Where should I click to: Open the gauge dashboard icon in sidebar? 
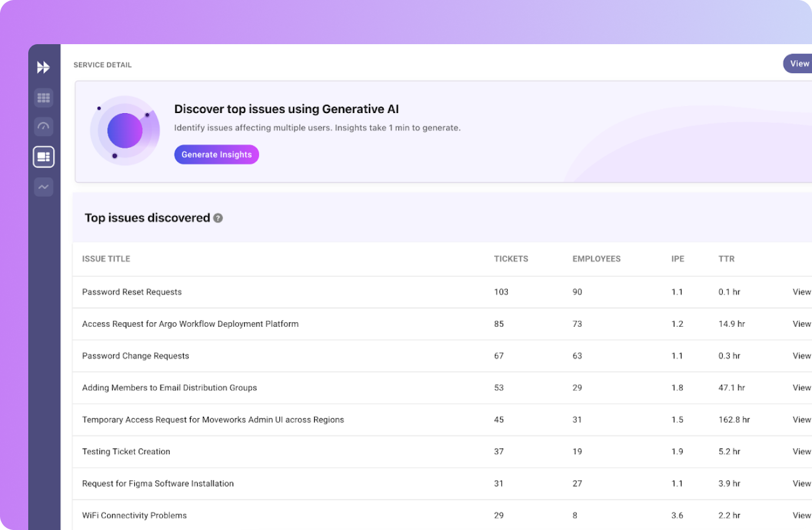pyautogui.click(x=44, y=127)
